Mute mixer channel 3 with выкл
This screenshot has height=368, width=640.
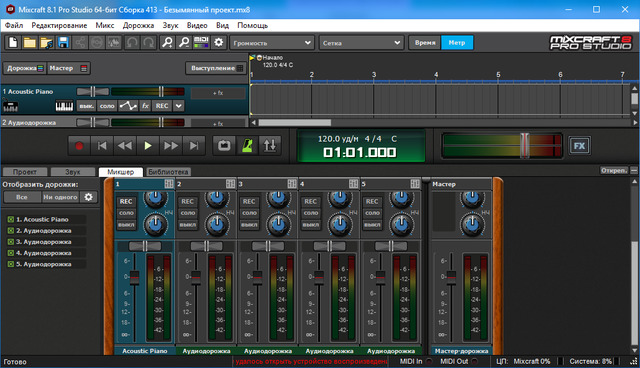coord(249,225)
